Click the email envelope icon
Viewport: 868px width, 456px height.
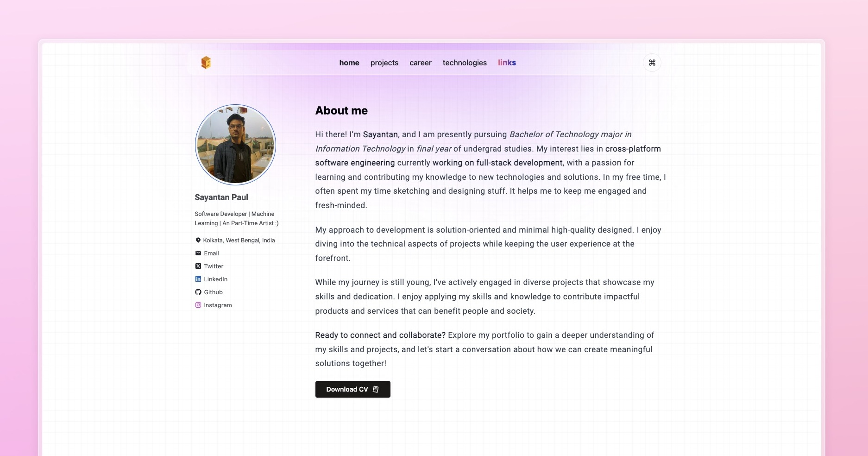[x=198, y=253]
